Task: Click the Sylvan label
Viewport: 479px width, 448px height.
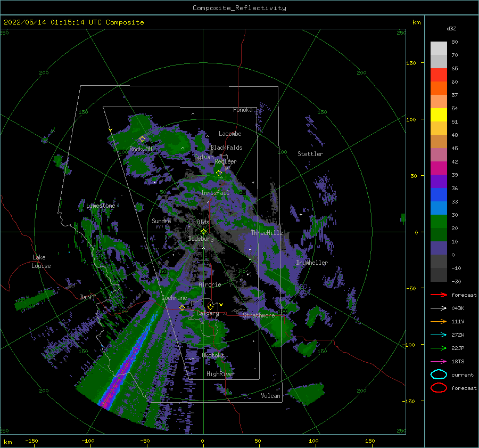Action: click(204, 157)
